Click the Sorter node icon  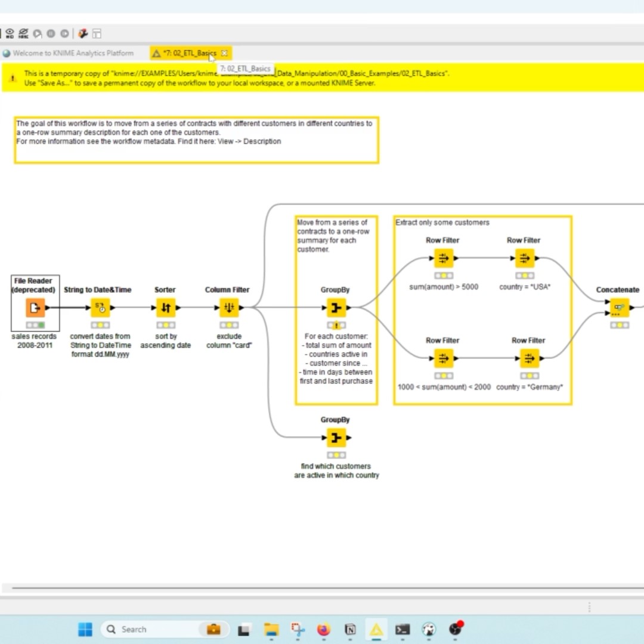pos(165,307)
